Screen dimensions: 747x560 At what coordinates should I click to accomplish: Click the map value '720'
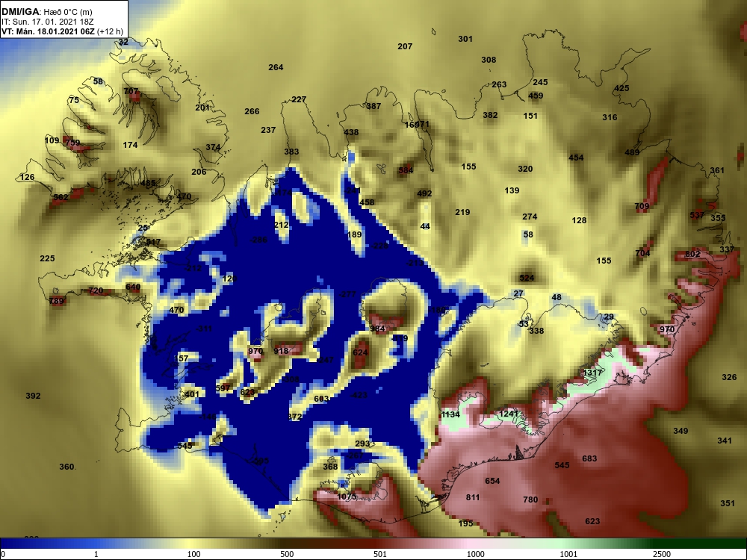tap(96, 290)
